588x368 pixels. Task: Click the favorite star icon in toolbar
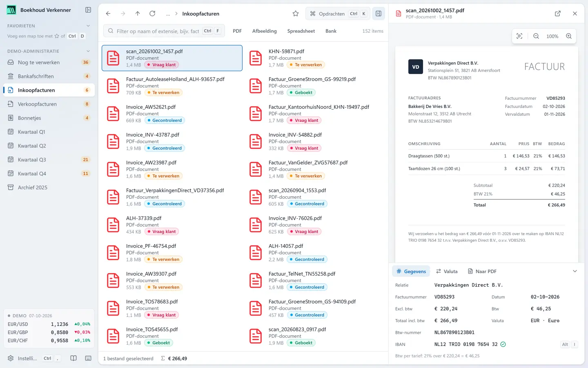(x=296, y=13)
